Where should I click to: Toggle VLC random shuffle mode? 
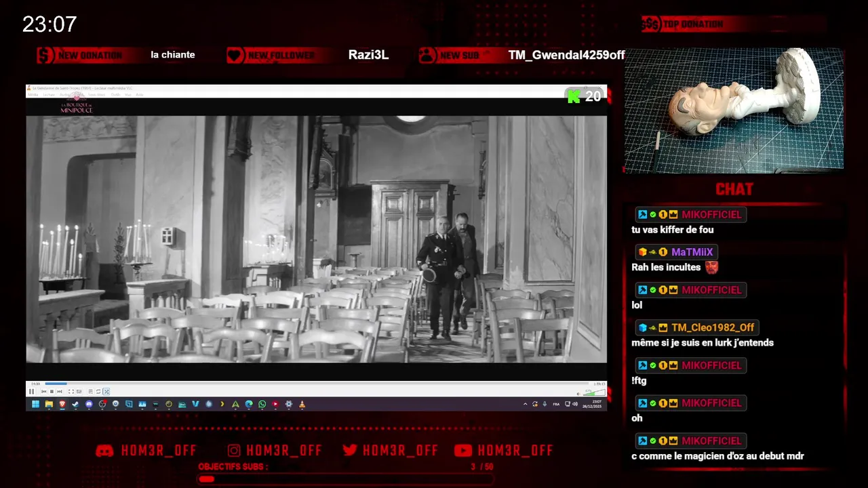coord(106,391)
